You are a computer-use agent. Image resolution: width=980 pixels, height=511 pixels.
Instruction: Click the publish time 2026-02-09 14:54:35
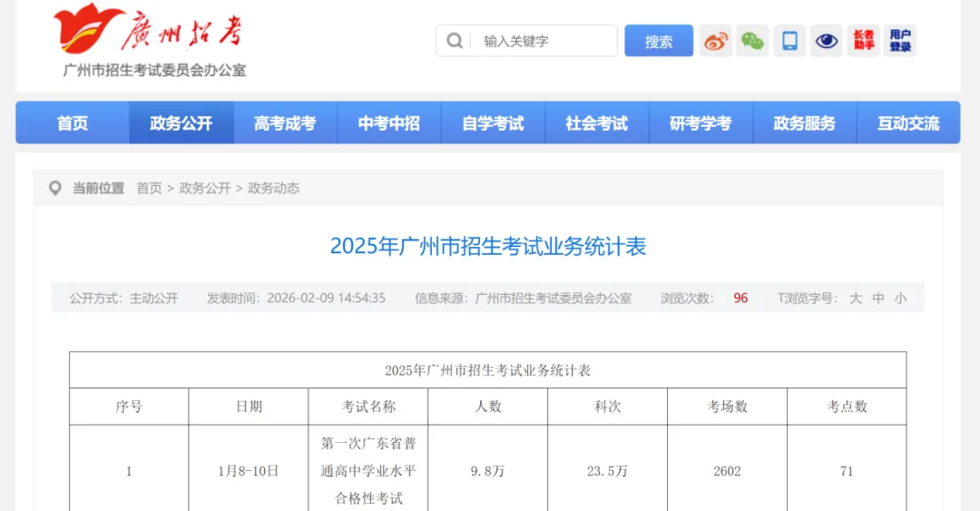[327, 299]
